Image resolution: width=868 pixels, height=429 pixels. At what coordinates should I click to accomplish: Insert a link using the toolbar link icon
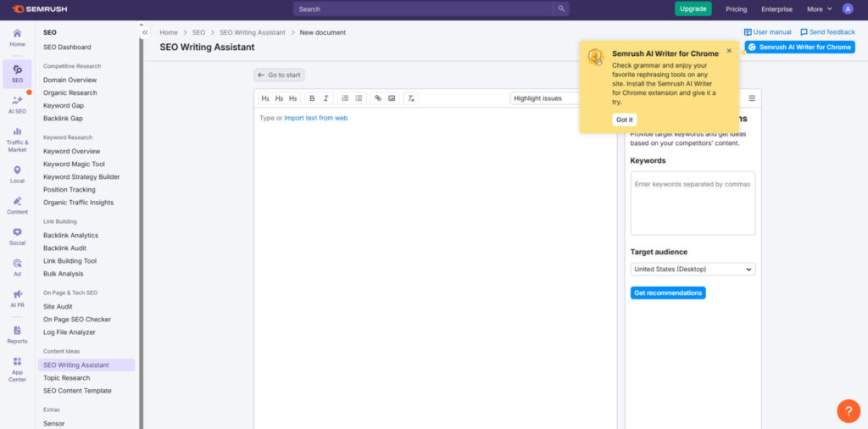click(x=378, y=98)
